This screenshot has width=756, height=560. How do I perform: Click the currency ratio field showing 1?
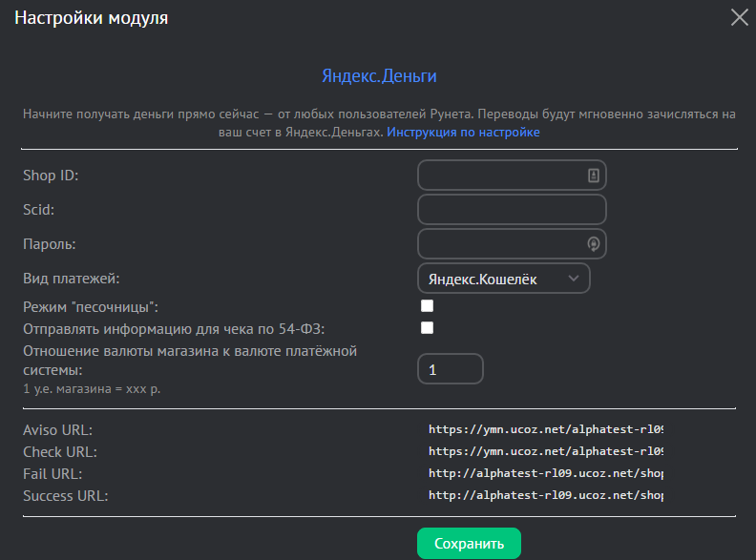tap(451, 369)
